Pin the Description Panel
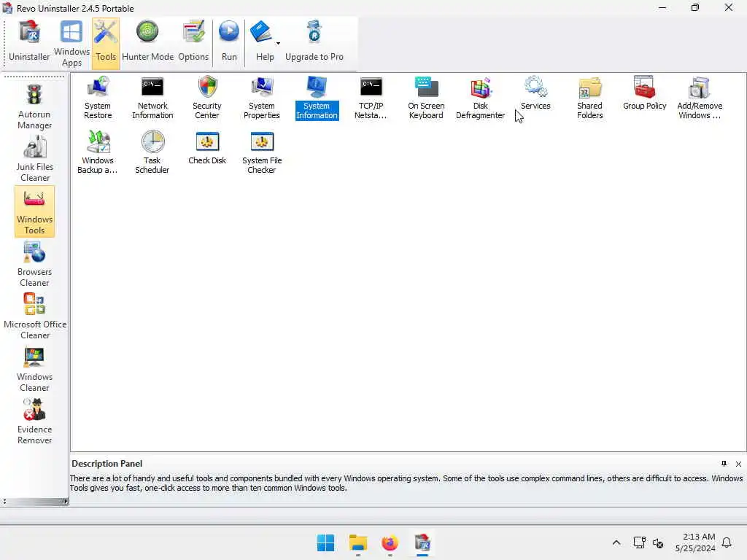Viewport: 747px width, 560px height. tap(724, 464)
